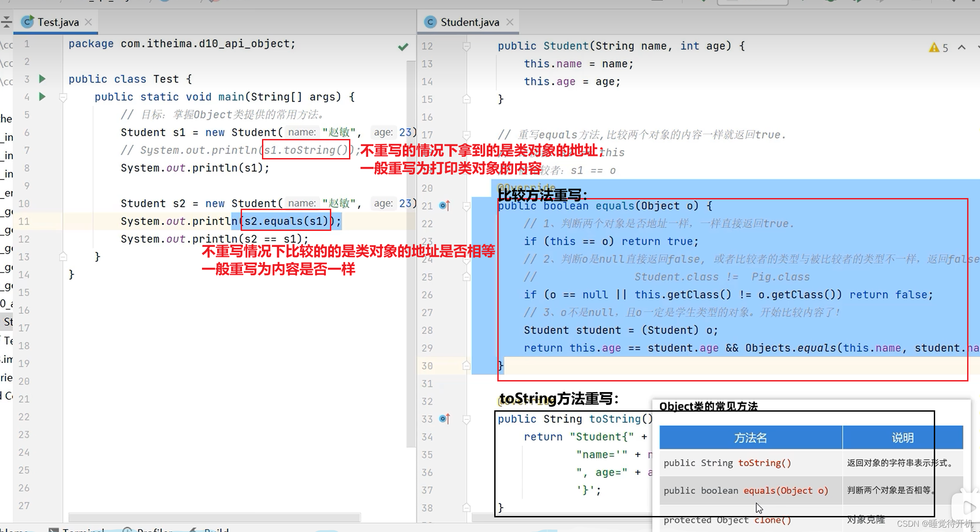Expand the inspection widget using its chevron arrow
The height and width of the screenshot is (532, 980).
(x=961, y=47)
